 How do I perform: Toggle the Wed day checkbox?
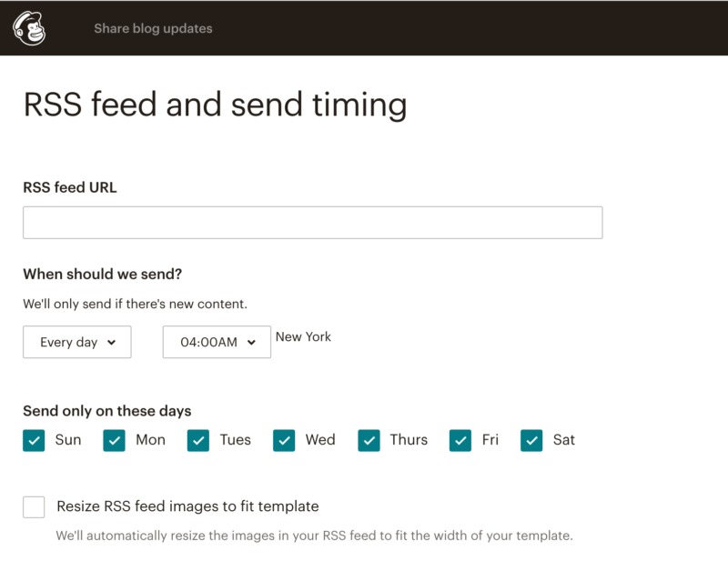click(284, 440)
